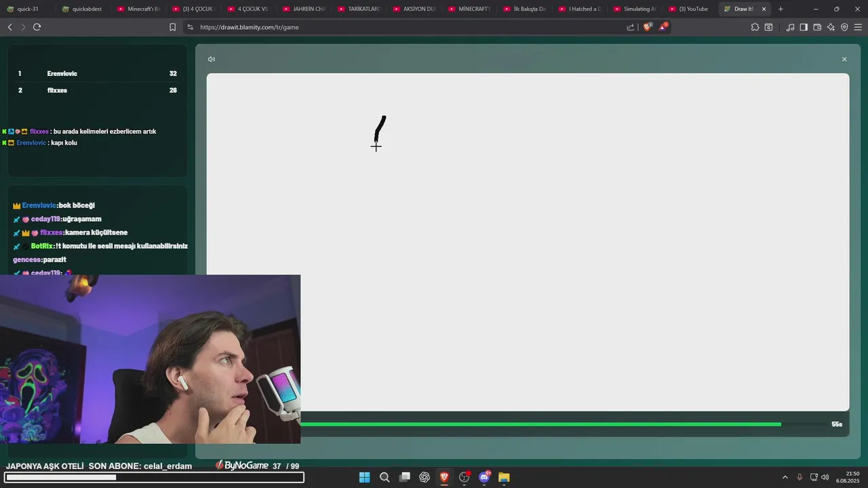
Task: Open site settings icon beside URL
Action: pos(190,27)
